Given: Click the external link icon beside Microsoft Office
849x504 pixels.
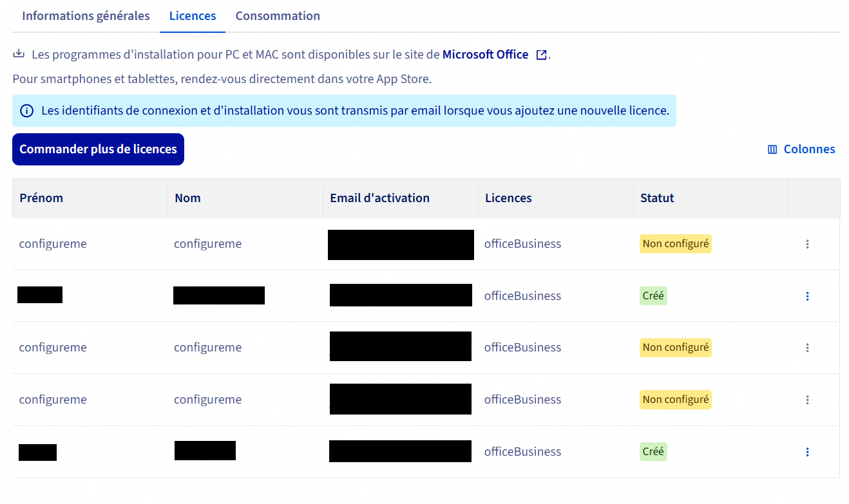Looking at the screenshot, I should coord(542,55).
